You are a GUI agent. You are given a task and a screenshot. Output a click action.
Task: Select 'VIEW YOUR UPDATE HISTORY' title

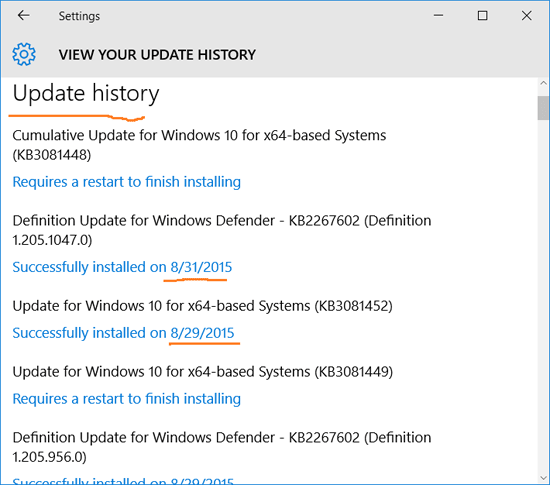click(x=157, y=55)
